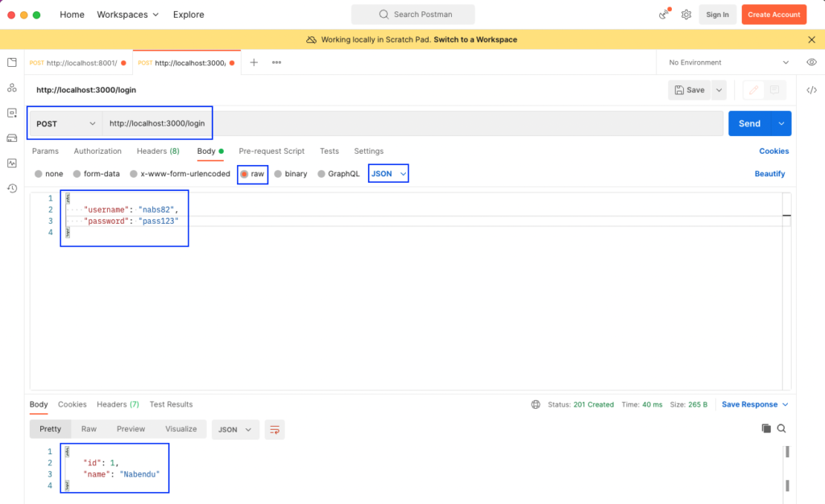
Task: Open the Environments sidebar icon
Action: 12,113
